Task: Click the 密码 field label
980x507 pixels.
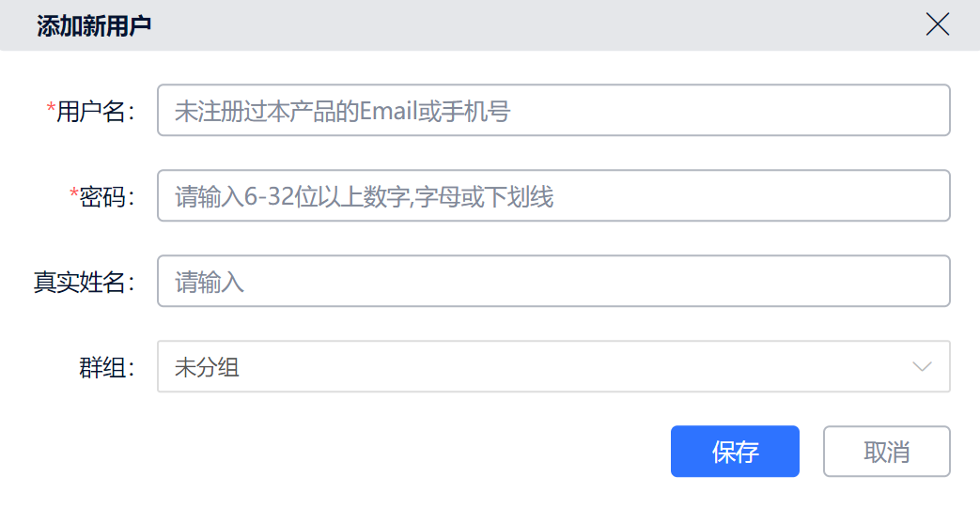Action: pyautogui.click(x=107, y=195)
